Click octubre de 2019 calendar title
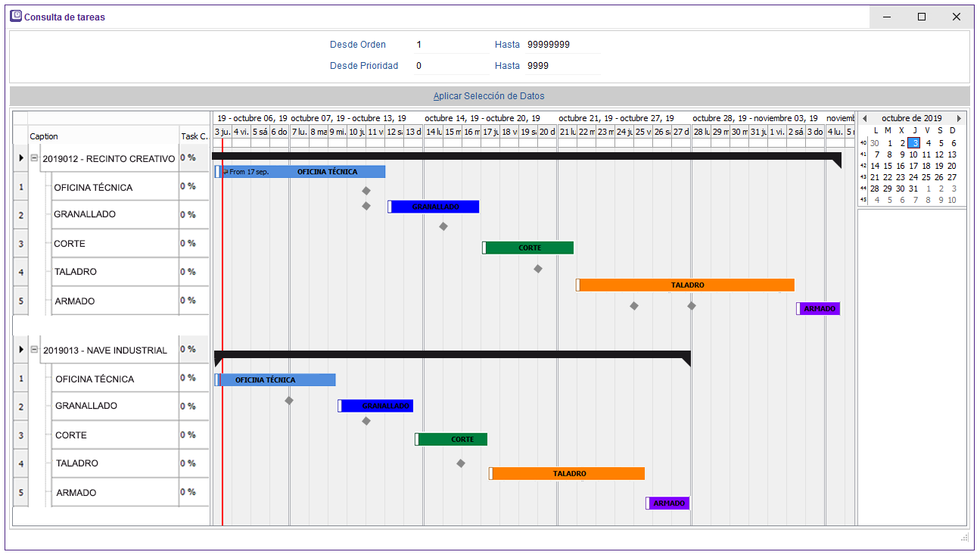The height and width of the screenshot is (555, 980). coord(911,118)
